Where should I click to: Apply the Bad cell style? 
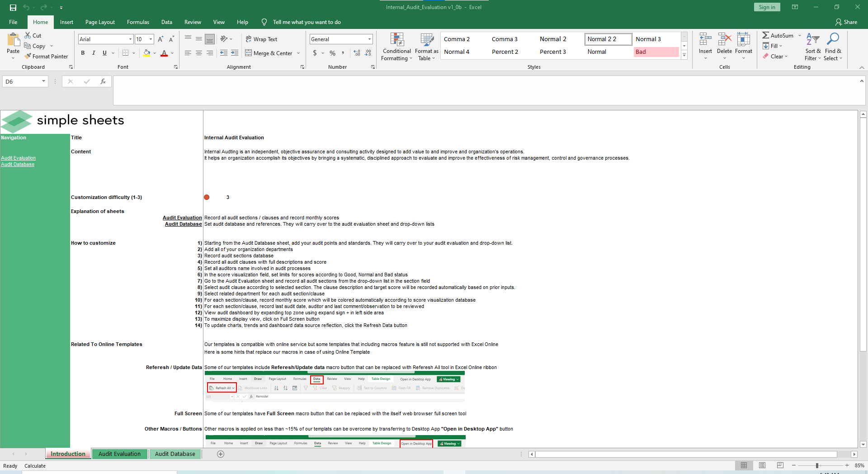(656, 52)
